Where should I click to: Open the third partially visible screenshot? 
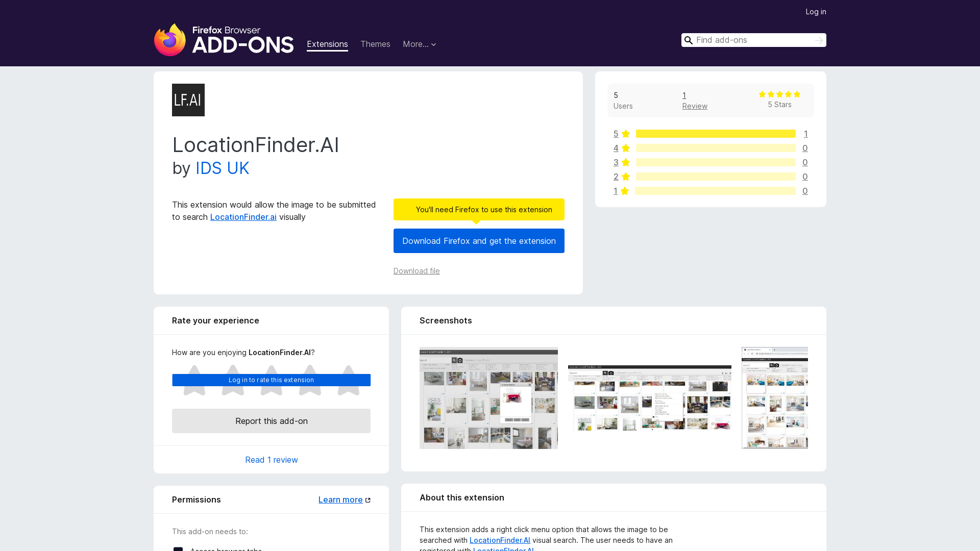click(775, 398)
